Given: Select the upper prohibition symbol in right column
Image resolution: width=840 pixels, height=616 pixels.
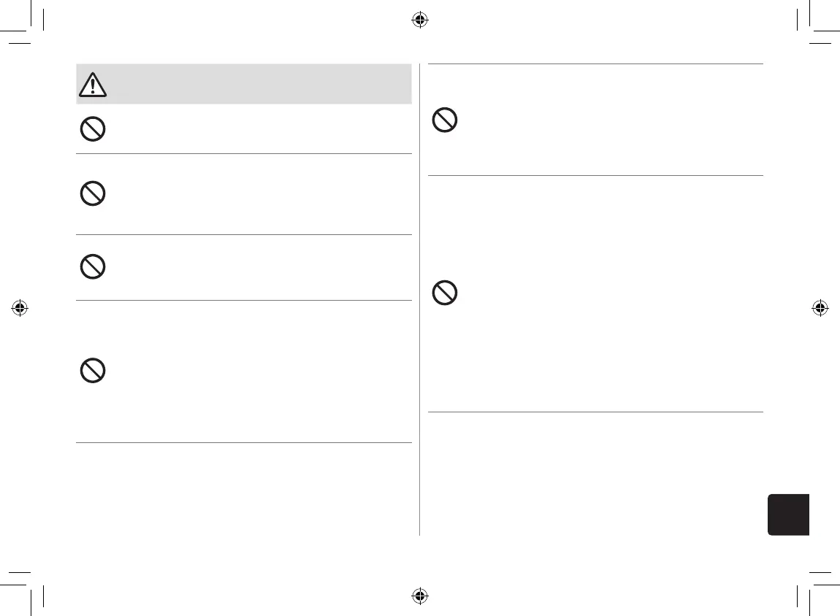Looking at the screenshot, I should [445, 120].
